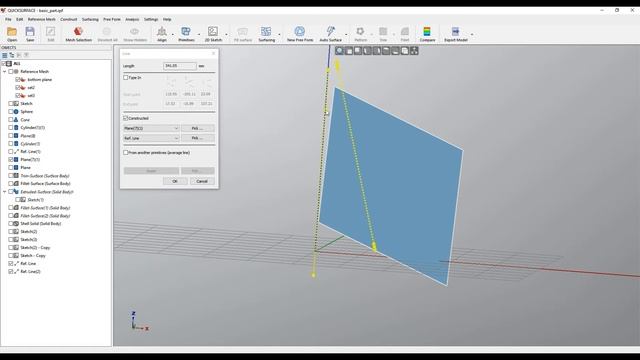Select the Fillet Surface(2) (Solid Body) item
Viewport: 640px width, 360px height.
(x=45, y=216)
